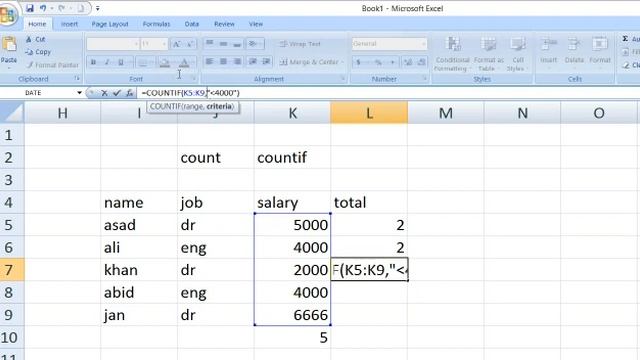Viewport: 640px width, 360px height.
Task: Click Copy in the Clipboard group
Action: pyautogui.click(x=38, y=52)
